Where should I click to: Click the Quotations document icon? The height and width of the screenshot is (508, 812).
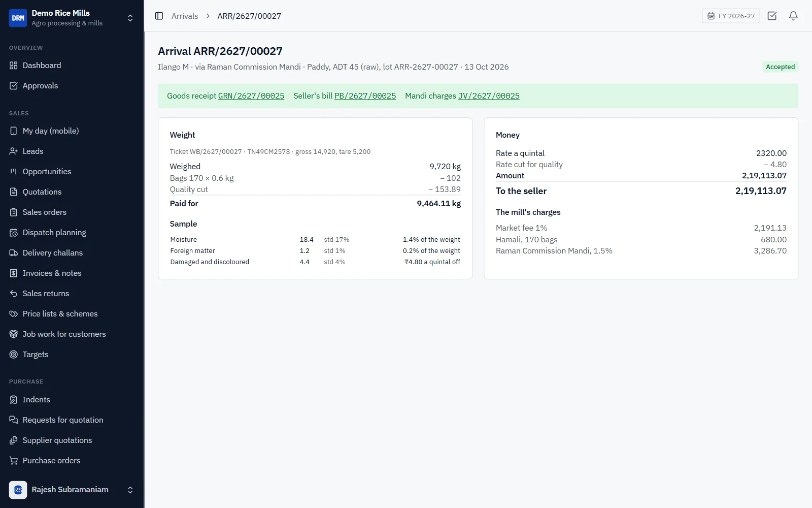pos(14,192)
